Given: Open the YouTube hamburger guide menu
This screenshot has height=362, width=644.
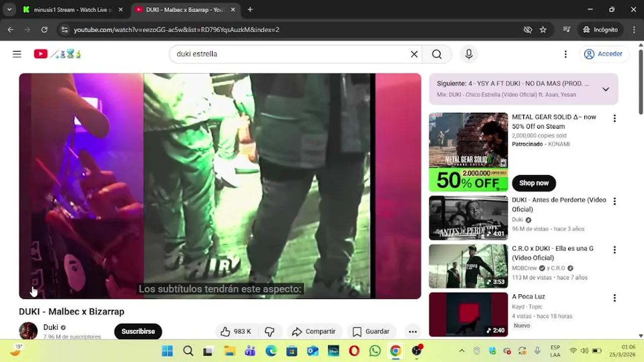Looking at the screenshot, I should [17, 54].
